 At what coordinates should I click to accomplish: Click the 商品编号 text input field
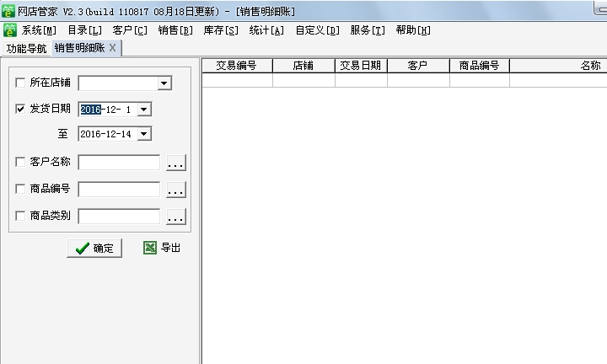(119, 190)
